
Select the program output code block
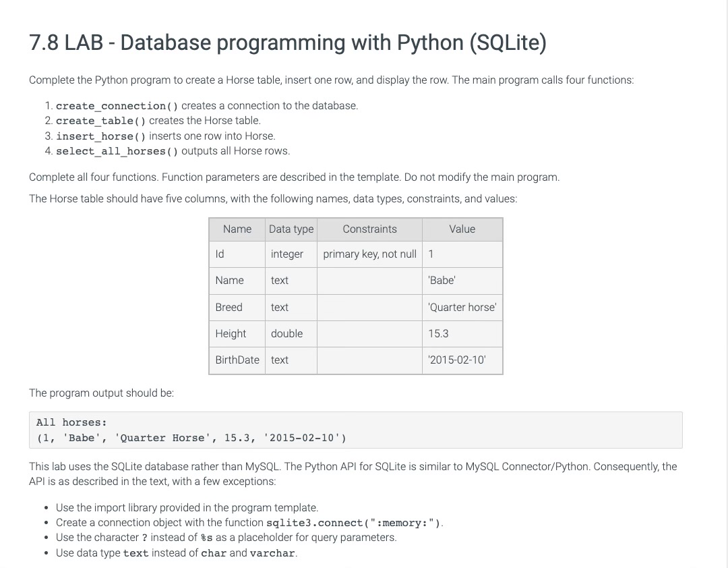pyautogui.click(x=356, y=430)
